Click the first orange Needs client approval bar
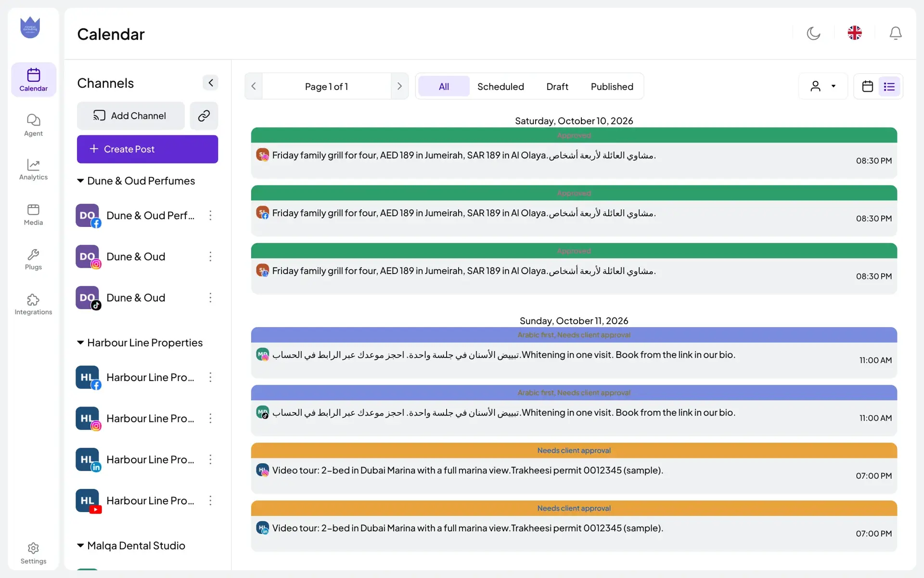 [574, 450]
